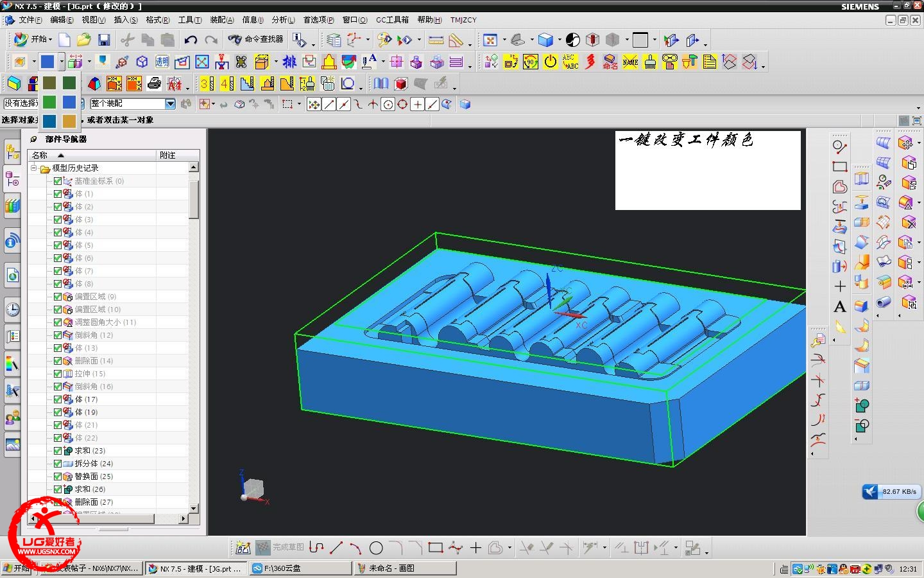This screenshot has height=578, width=924.
Task: Open the 文件(F) menu
Action: (31, 20)
